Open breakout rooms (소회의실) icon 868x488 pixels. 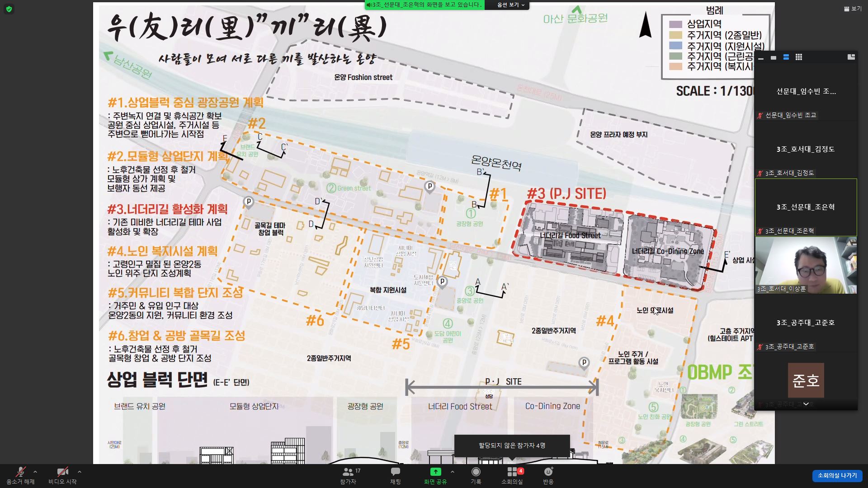[x=512, y=475]
